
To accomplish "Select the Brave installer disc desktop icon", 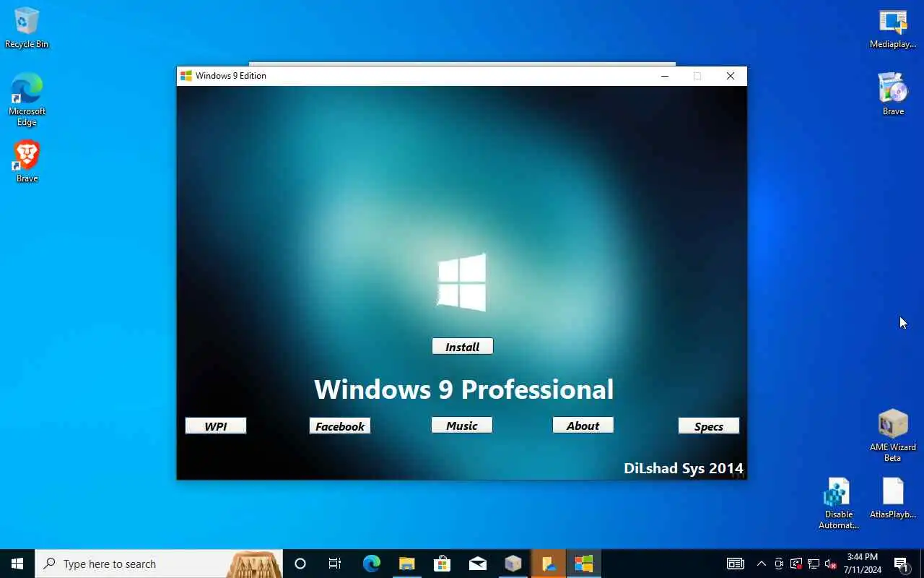I will [893, 94].
